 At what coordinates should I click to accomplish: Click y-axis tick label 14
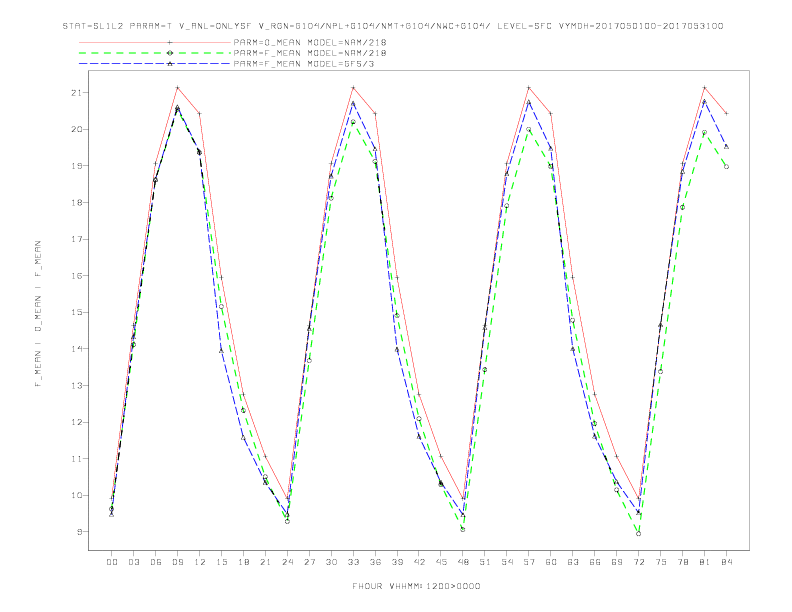coord(76,348)
